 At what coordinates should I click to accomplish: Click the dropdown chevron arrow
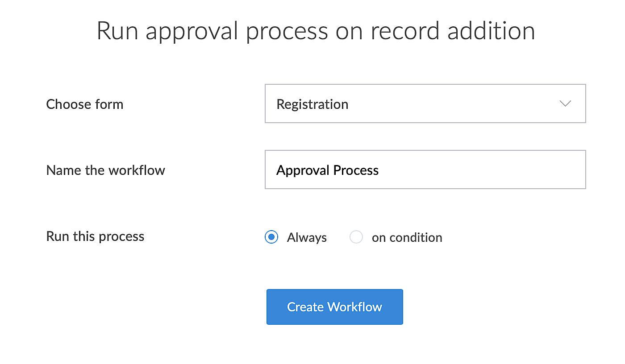tap(565, 103)
